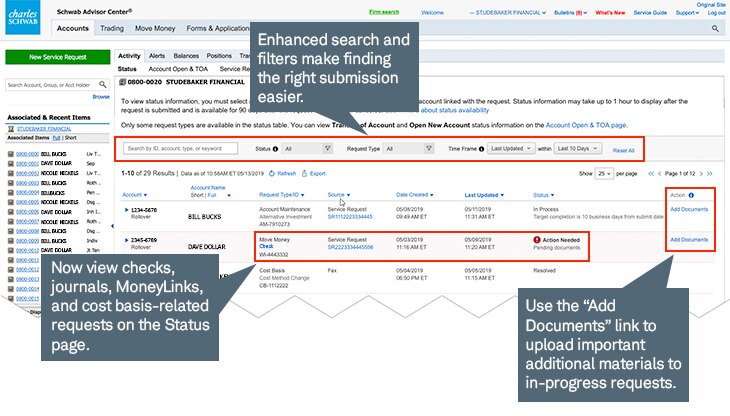
Task: Open the Account Open & TOA sub-tab
Action: [178, 69]
